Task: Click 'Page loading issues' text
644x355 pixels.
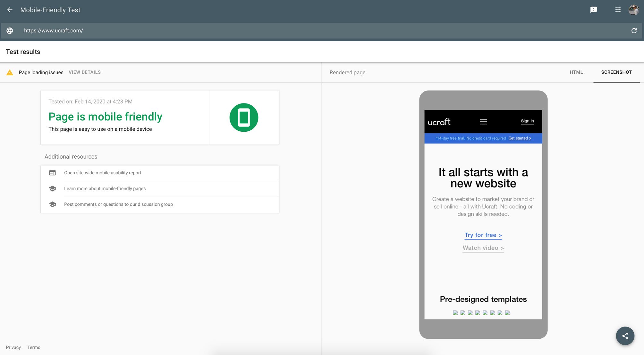Action: [41, 72]
